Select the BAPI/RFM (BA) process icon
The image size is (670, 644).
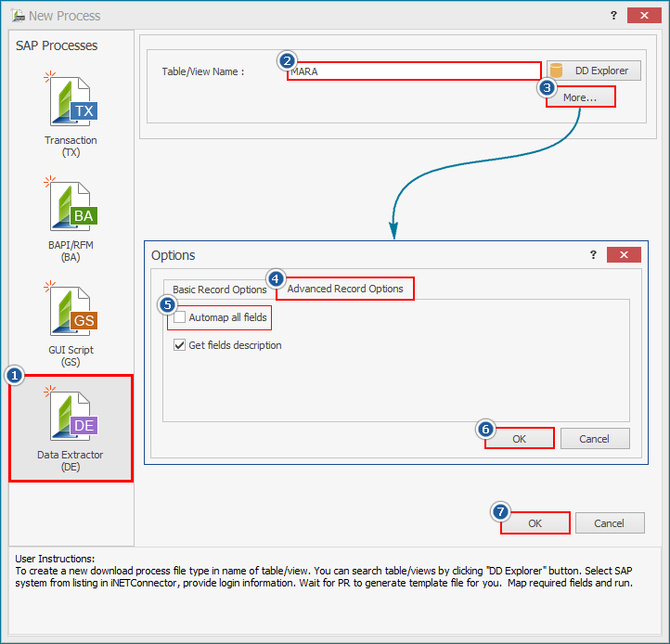tap(71, 209)
